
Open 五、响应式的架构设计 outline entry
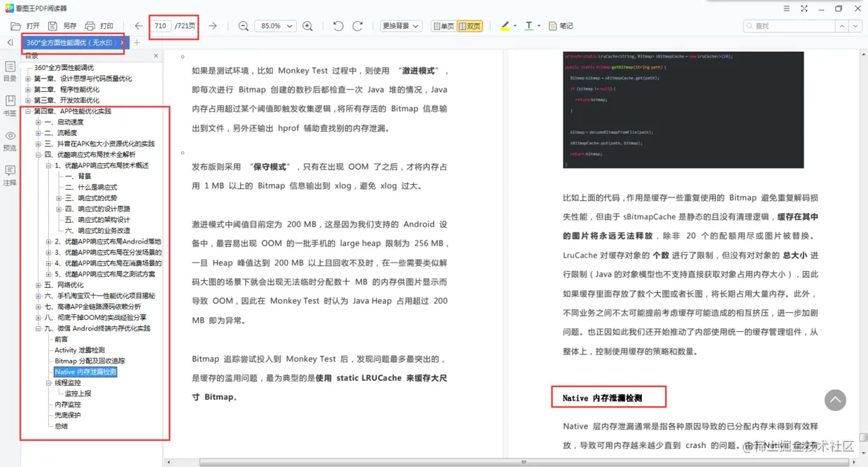click(x=97, y=220)
